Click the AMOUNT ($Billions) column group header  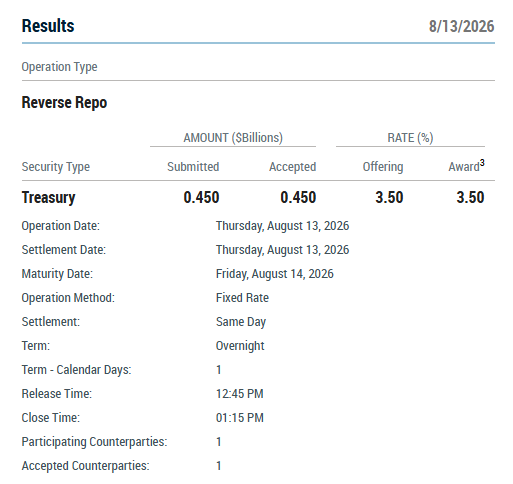(233, 138)
